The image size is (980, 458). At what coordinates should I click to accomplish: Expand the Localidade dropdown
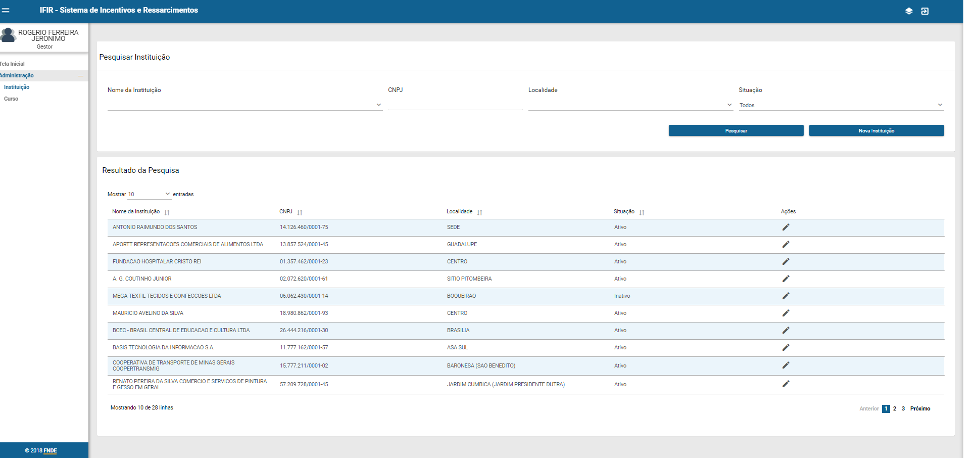pyautogui.click(x=630, y=105)
